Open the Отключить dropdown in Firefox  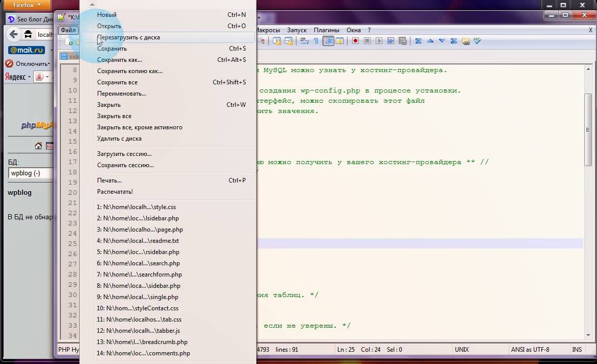(x=49, y=63)
